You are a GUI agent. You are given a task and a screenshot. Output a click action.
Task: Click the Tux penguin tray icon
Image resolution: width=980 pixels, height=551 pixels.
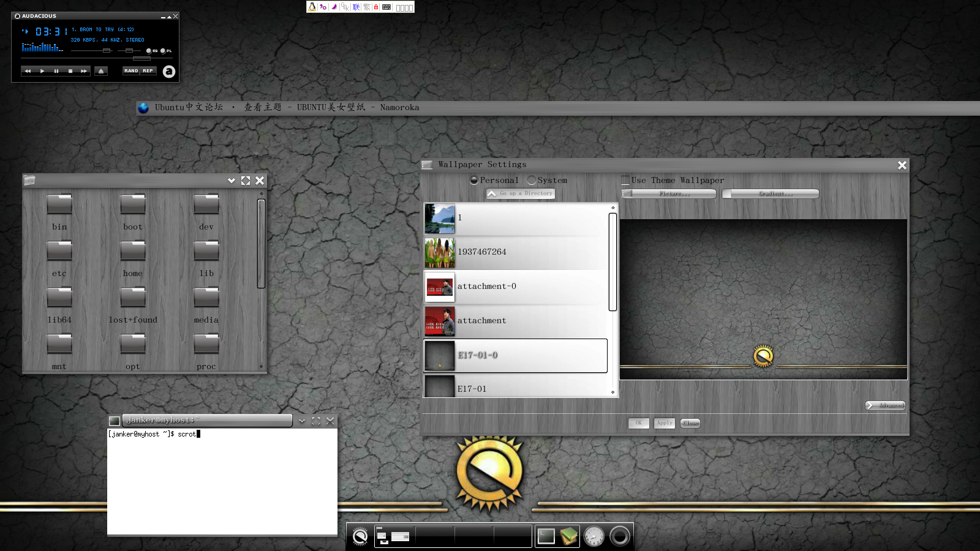click(313, 7)
